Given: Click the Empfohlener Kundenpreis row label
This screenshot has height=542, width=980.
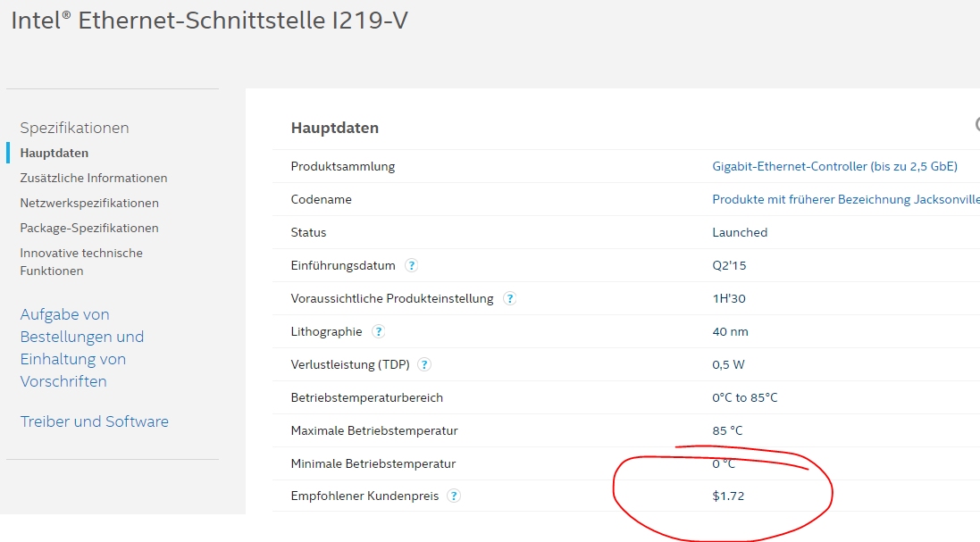Looking at the screenshot, I should (365, 496).
